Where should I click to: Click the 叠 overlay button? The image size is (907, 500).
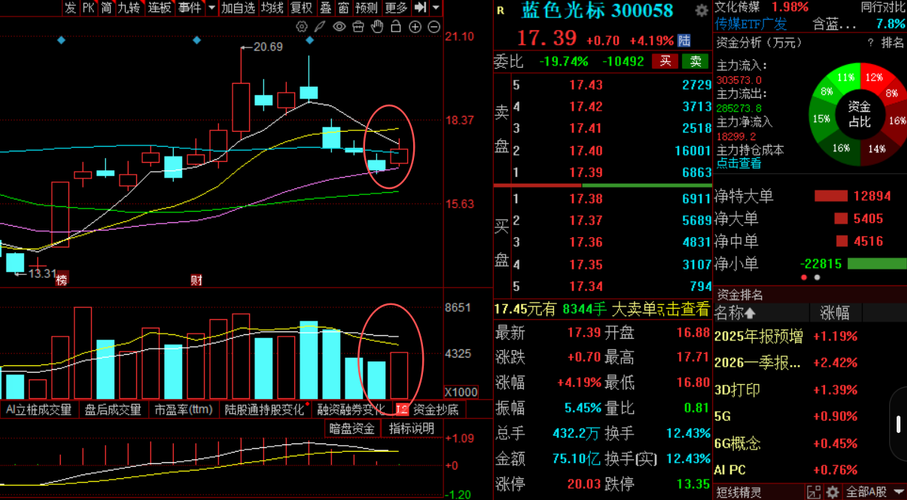[326, 8]
